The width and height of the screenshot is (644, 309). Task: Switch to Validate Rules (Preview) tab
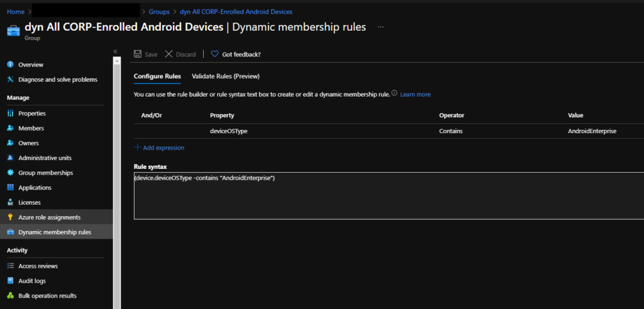coord(226,77)
